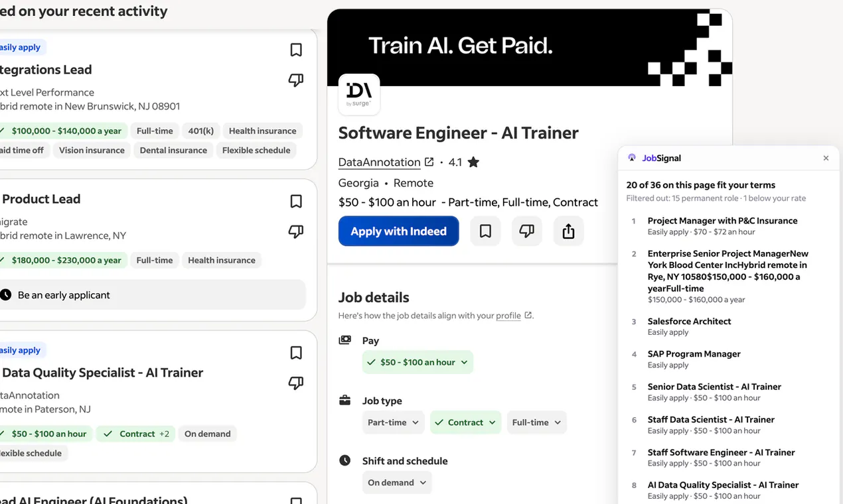Dislike the Integrations Lead job card
Viewport: 843px width, 504px height.
coord(296,80)
